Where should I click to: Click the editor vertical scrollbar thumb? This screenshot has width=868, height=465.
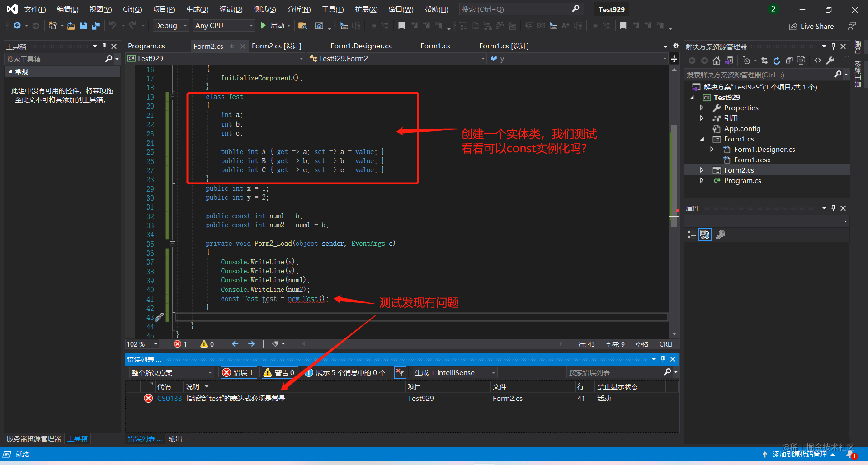click(674, 176)
